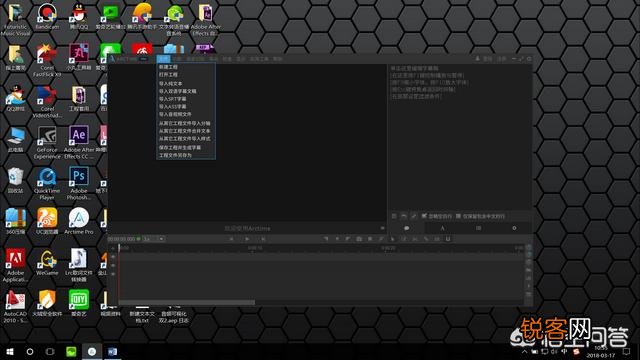Open the WeGame desktop shortcut
640x360 pixels.
point(47,262)
